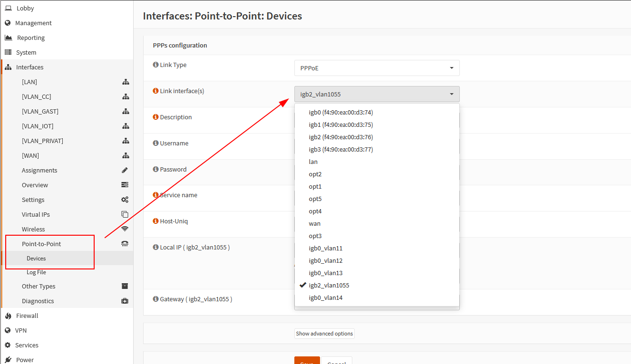Screen dimensions: 631x364
Task: Click Show advanced options button
Action: (x=324, y=334)
